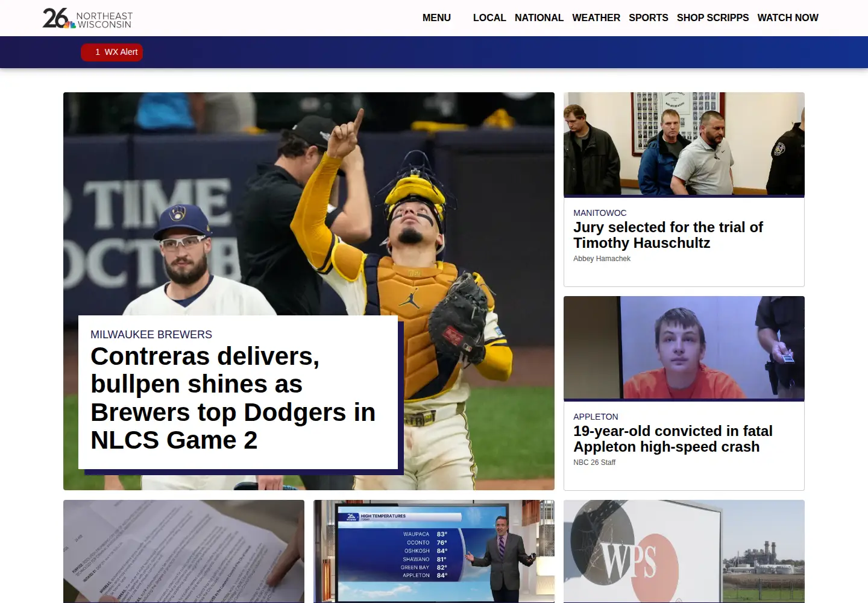Click the NBC 26 Northeast Wisconsin logo
The width and height of the screenshot is (868, 603).
pos(87,18)
